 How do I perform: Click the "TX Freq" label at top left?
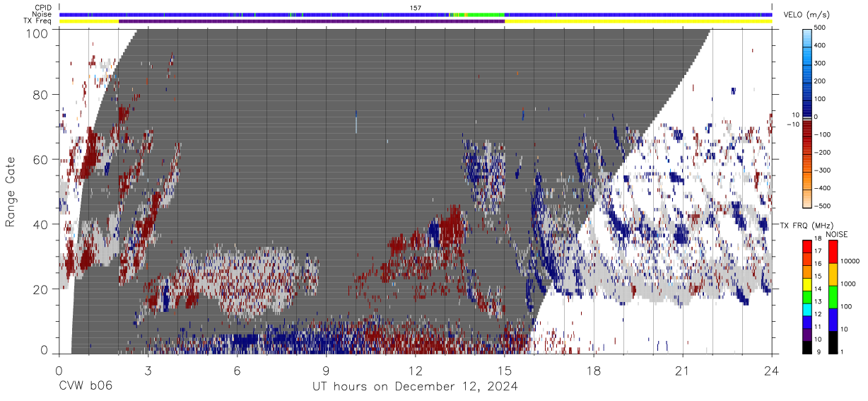point(38,21)
